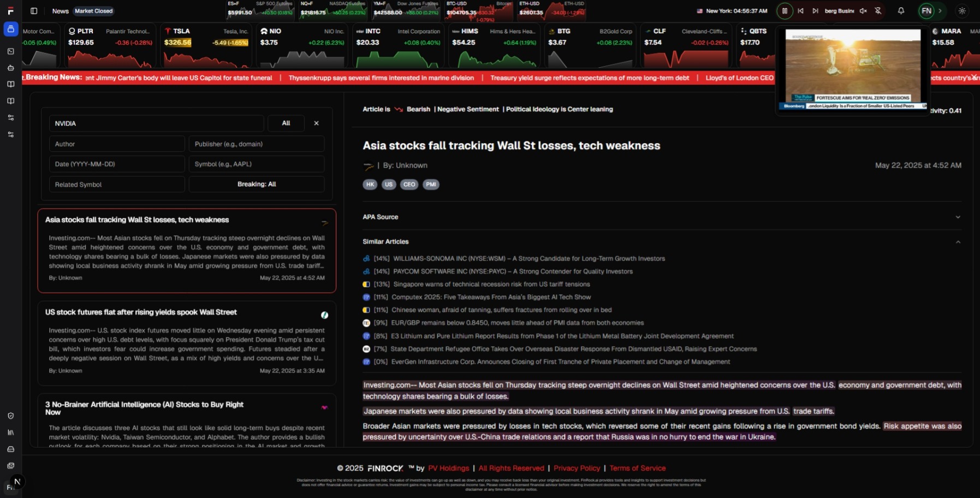The height and width of the screenshot is (498, 980).
Task: Click the FinRock logo icon in sidebar
Action: [x=10, y=11]
